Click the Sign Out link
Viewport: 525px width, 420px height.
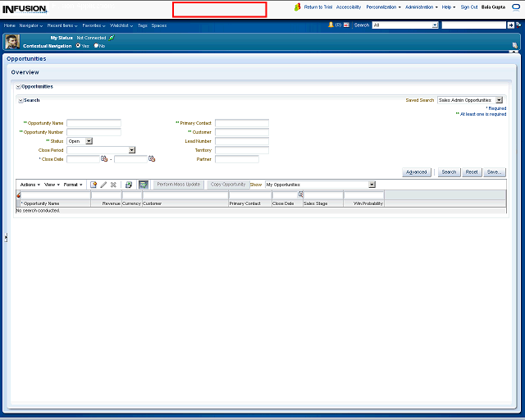pos(469,7)
